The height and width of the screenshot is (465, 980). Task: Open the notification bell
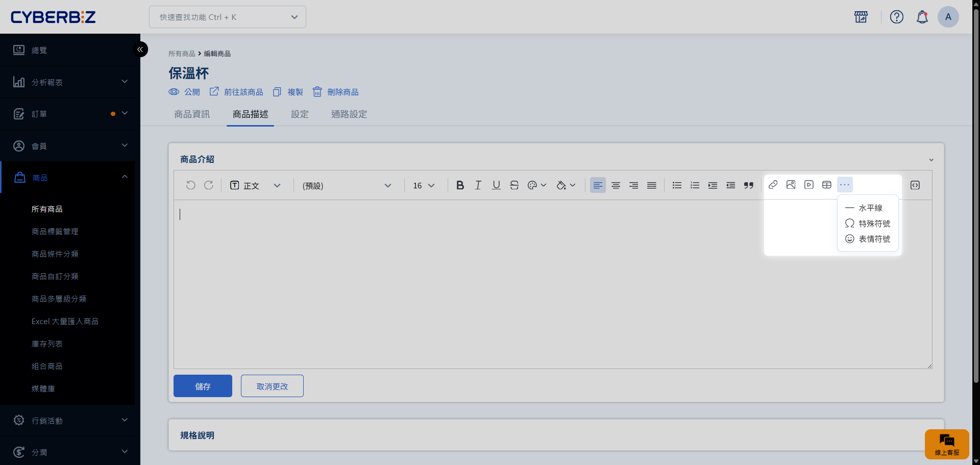(922, 17)
